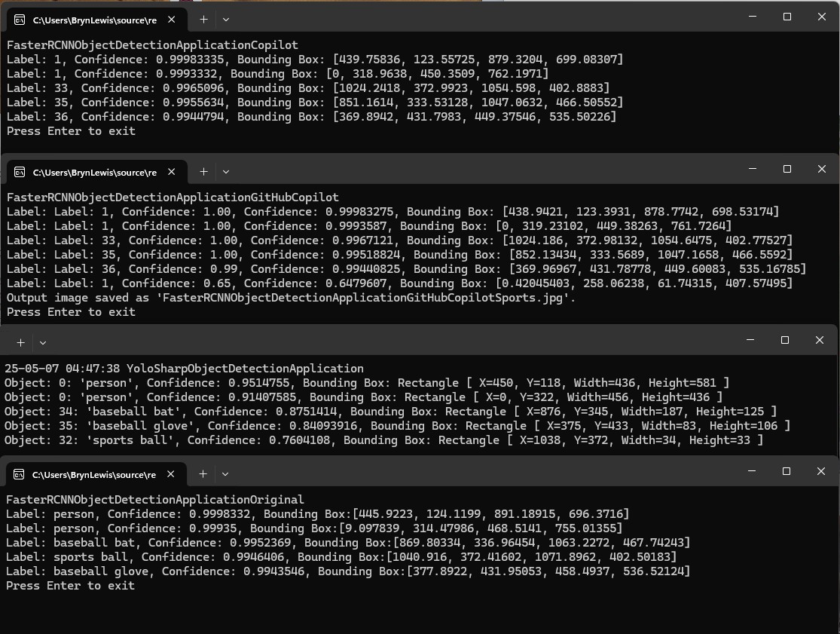Click terminal icon on the topmost window's tab
Viewport: 840px width, 634px height.
click(20, 20)
